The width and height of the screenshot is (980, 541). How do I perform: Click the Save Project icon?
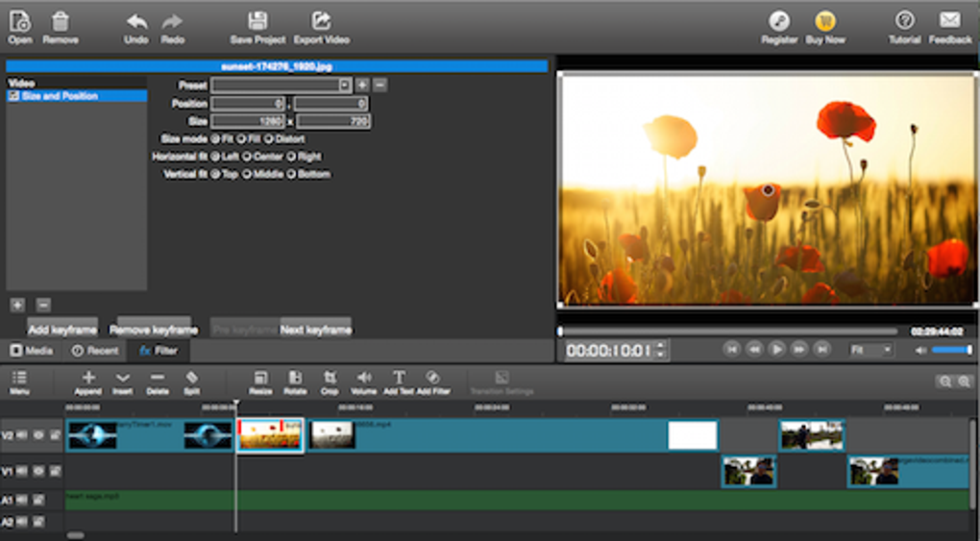pos(257,21)
